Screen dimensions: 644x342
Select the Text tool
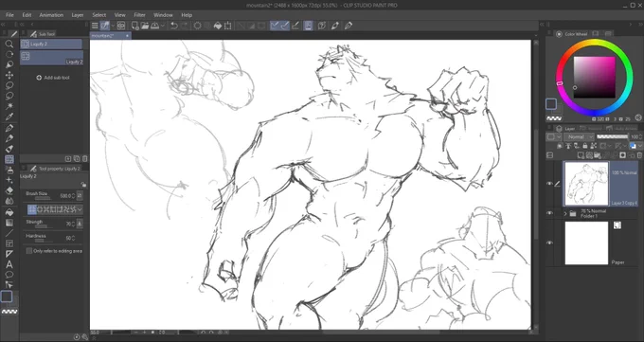(x=9, y=264)
